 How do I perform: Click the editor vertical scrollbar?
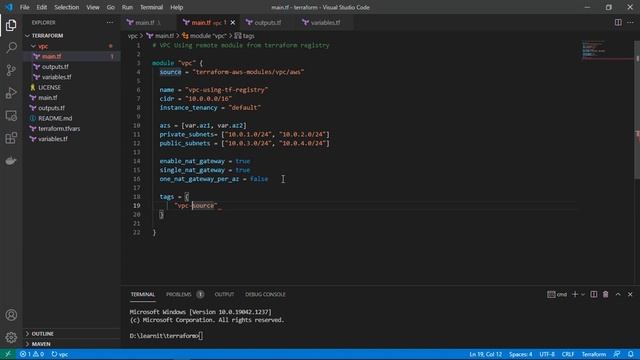[637, 110]
